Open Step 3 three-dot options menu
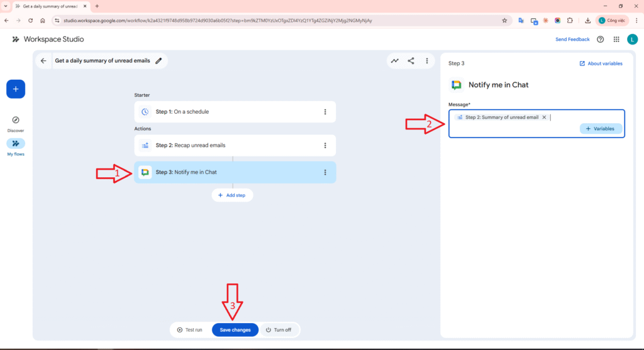The width and height of the screenshot is (644, 350). tap(325, 172)
